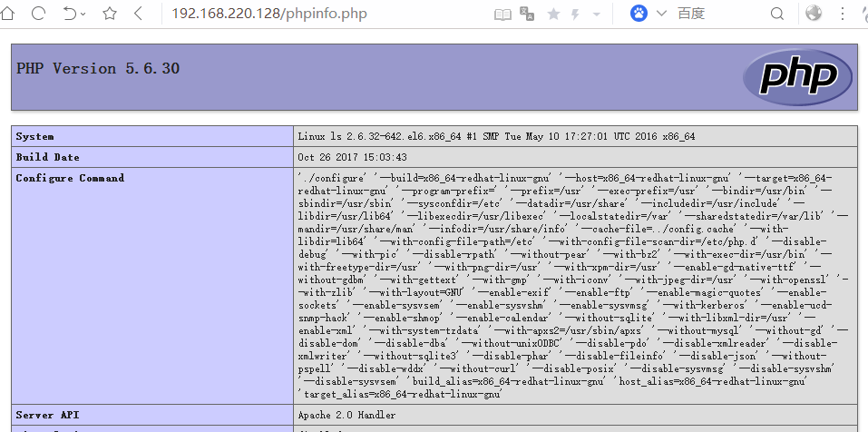The image size is (868, 432).
Task: Expand the dropdown after the lightning icon
Action: tap(596, 15)
